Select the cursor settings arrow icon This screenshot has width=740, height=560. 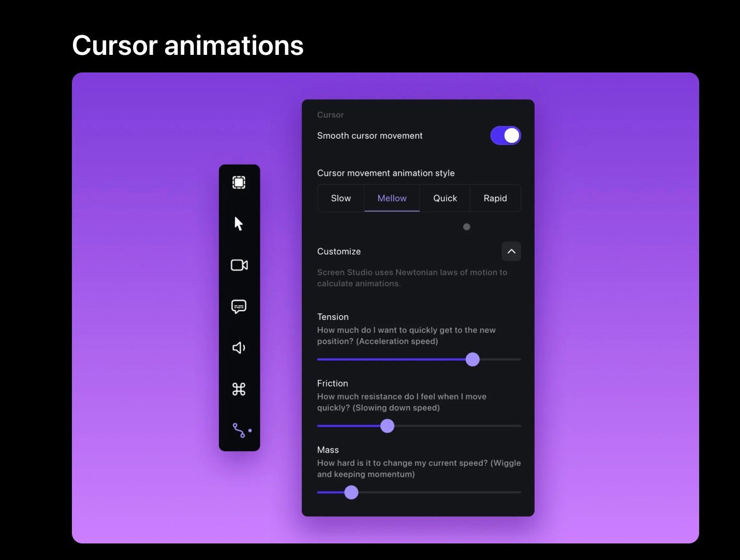tap(239, 224)
